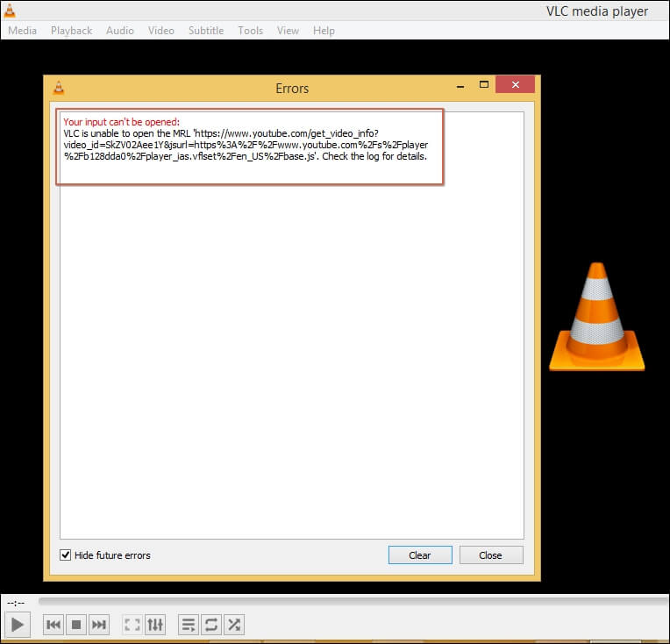
Task: Click the Close button in Errors dialog
Action: (491, 555)
